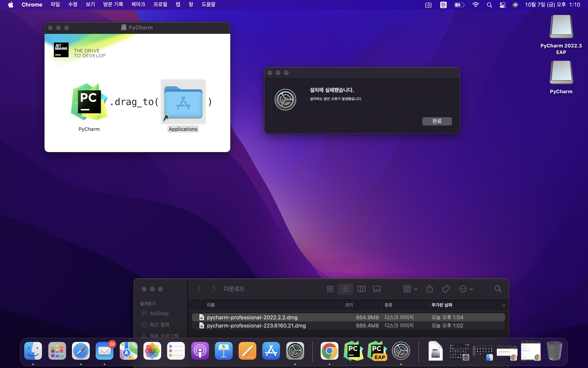Open Mail with 29 unread badge

105,351
